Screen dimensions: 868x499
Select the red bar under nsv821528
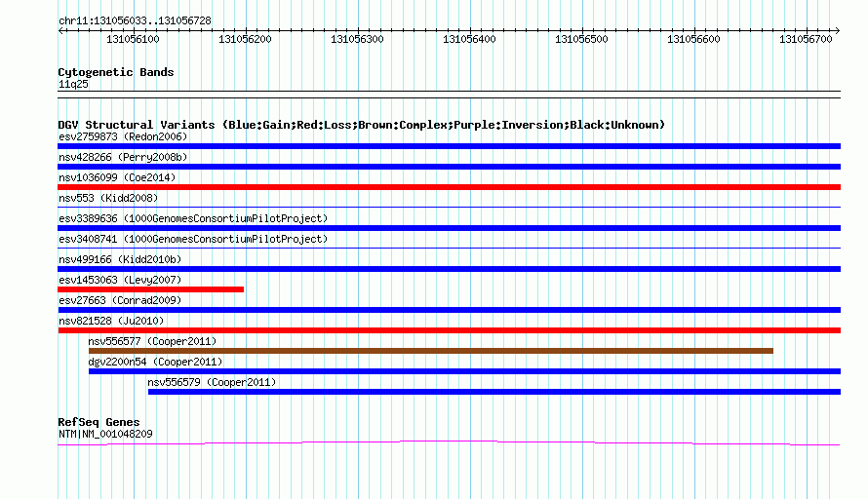click(449, 330)
